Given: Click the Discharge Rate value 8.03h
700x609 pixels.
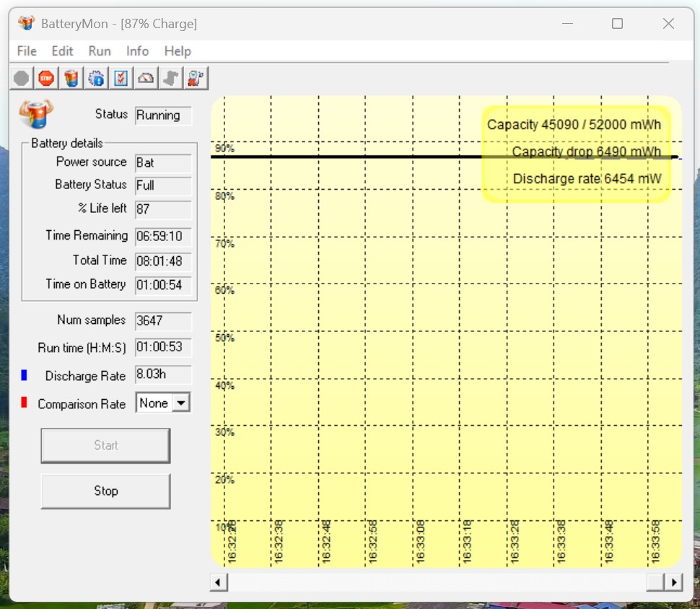Looking at the screenshot, I should pyautogui.click(x=163, y=374).
